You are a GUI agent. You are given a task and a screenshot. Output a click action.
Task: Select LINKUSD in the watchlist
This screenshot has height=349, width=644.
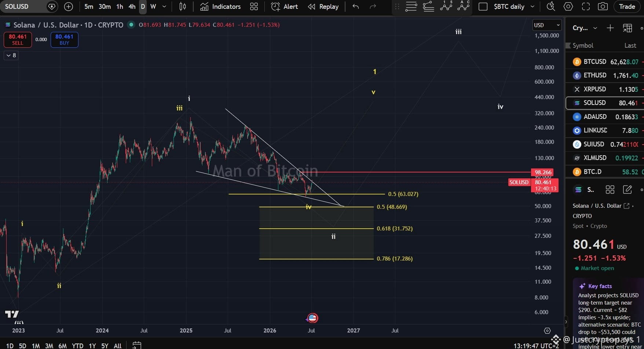pyautogui.click(x=605, y=130)
